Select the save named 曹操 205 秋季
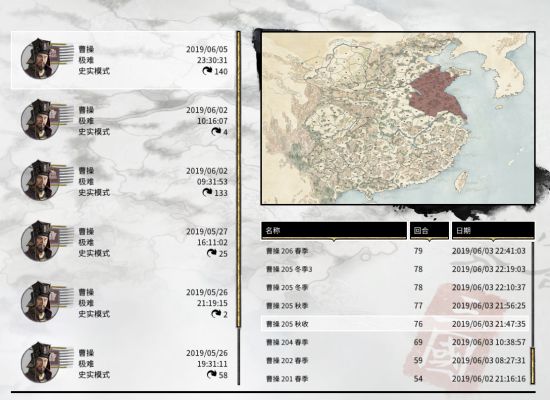Viewport: 550px width, 400px height. pyautogui.click(x=395, y=306)
